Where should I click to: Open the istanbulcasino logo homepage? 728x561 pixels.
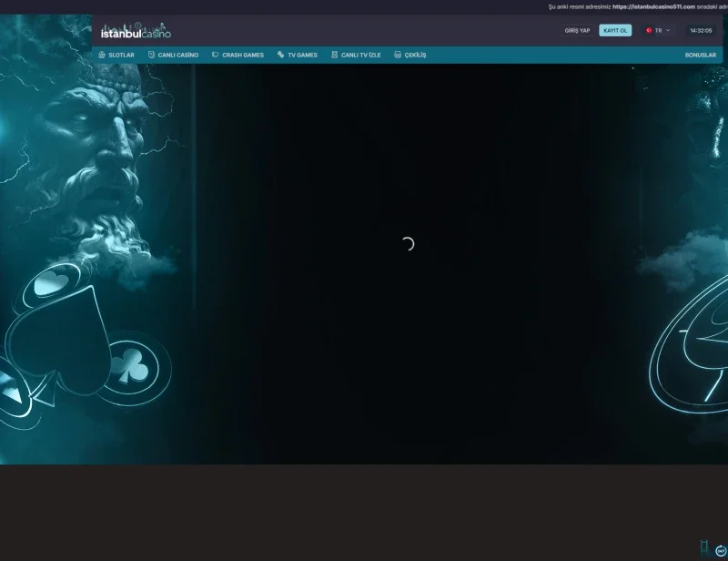136,31
